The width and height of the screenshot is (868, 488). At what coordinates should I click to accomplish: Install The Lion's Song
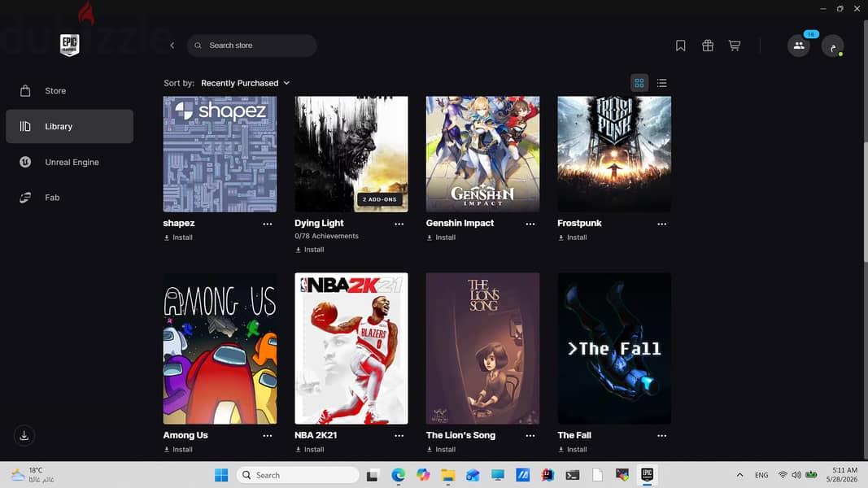pyautogui.click(x=441, y=450)
